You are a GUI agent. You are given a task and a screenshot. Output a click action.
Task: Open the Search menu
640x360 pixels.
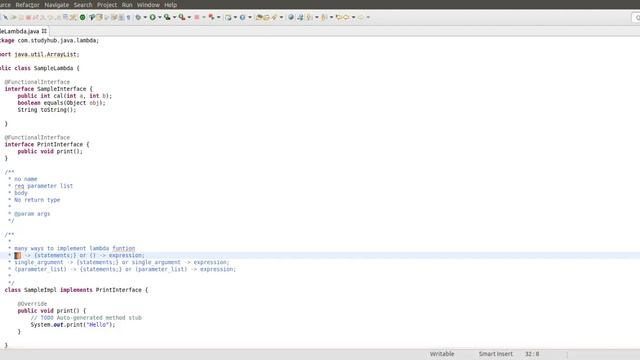pos(83,5)
